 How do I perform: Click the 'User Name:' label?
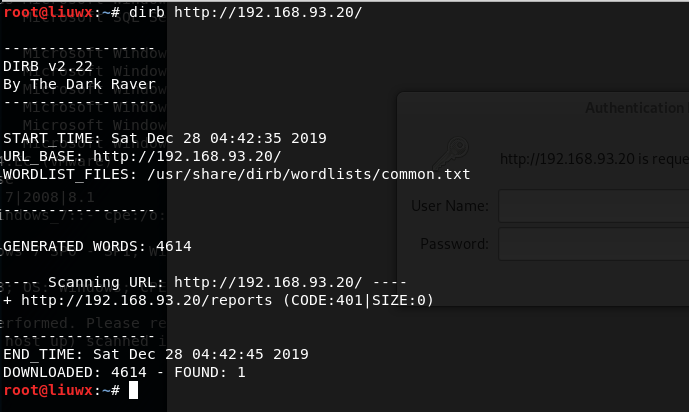[x=450, y=206]
